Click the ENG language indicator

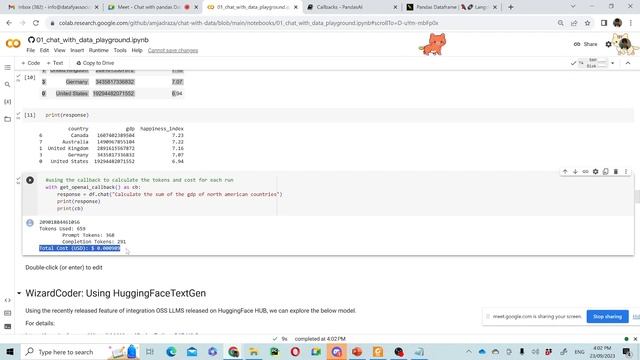click(x=579, y=351)
